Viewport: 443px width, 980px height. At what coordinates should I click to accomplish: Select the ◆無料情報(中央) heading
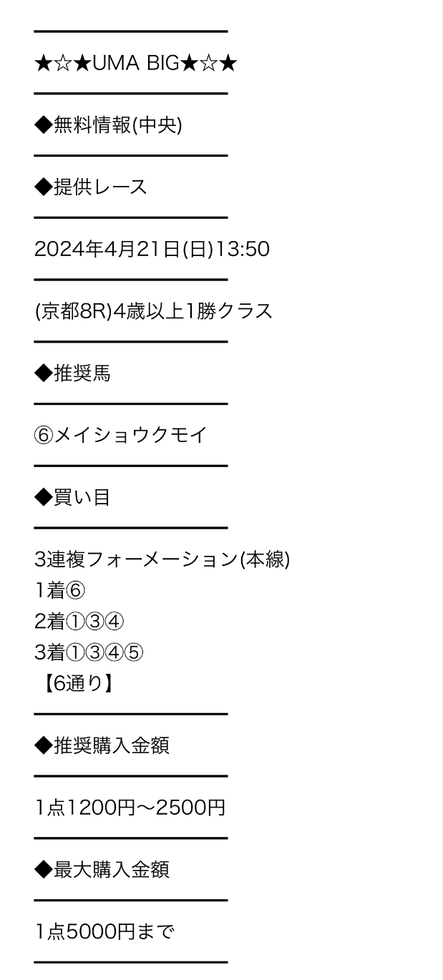coord(108,125)
